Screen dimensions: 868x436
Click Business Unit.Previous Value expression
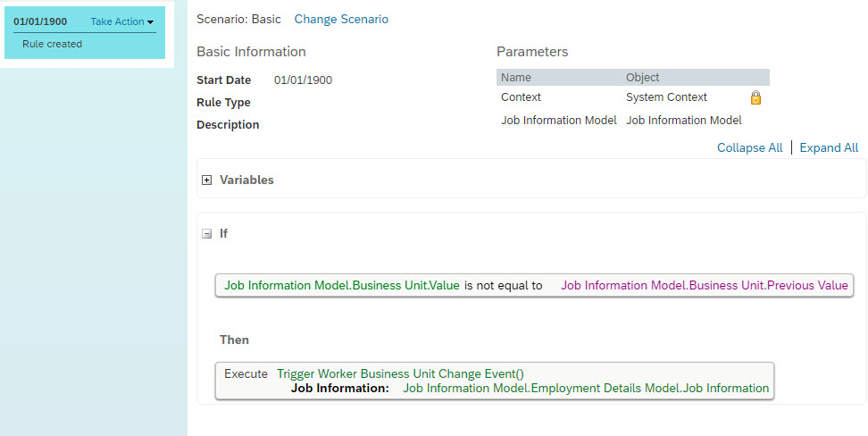pos(705,285)
